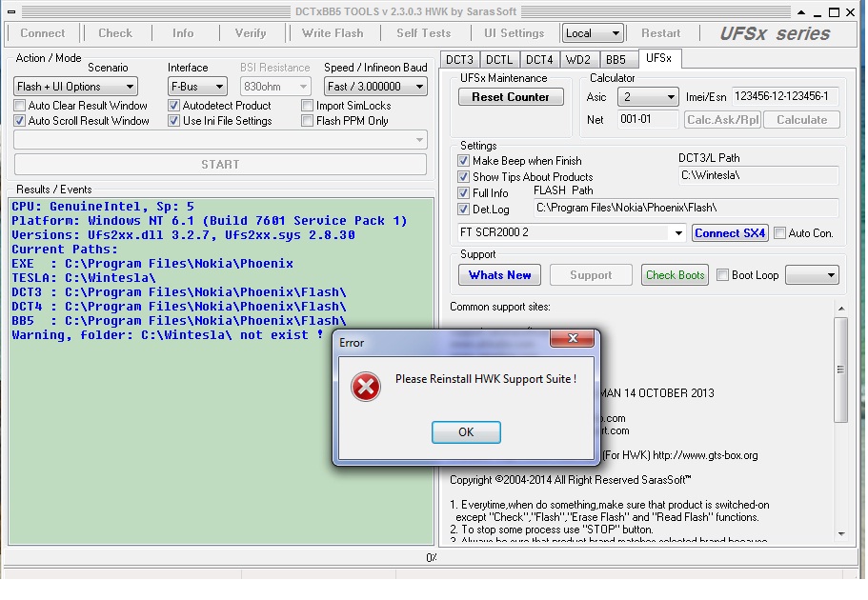Open the Interface dropdown showing F-Bus
Image resolution: width=868 pixels, height=600 pixels.
tap(197, 87)
